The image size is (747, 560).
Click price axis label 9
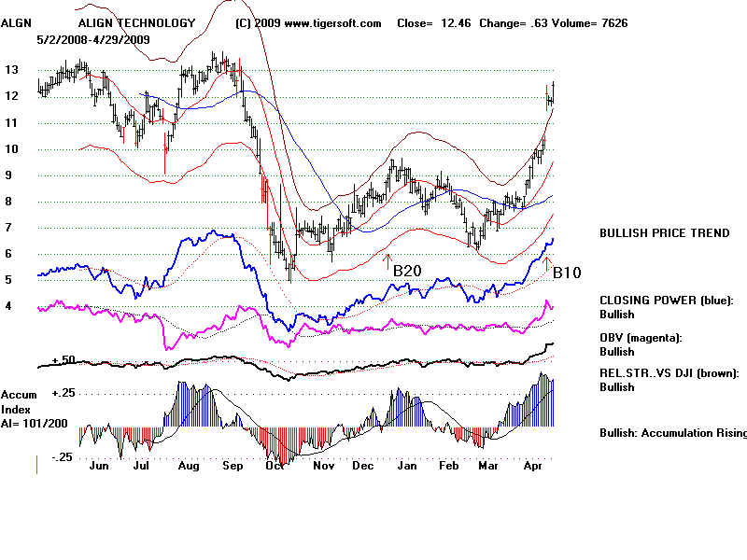point(8,175)
